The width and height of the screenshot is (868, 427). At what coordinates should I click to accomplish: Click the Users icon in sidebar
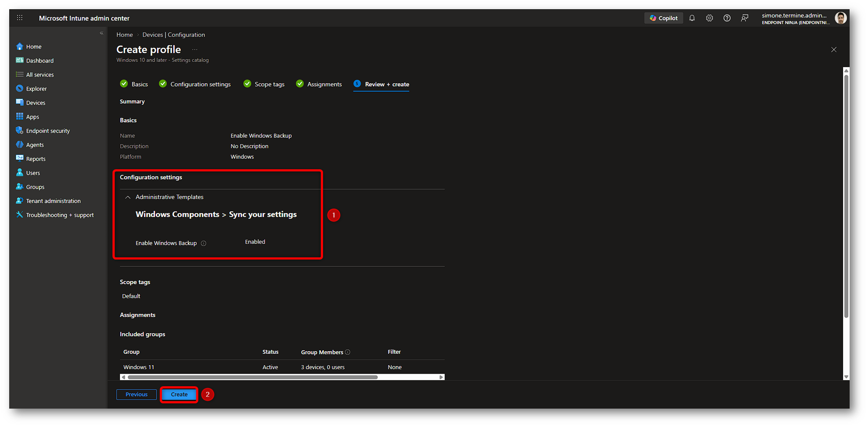coord(20,173)
